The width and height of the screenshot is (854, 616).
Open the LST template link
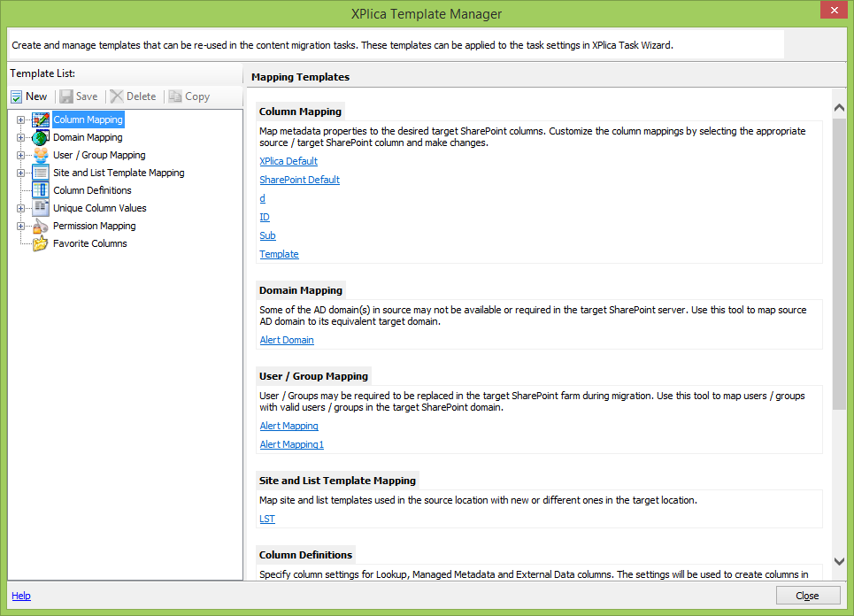[267, 519]
